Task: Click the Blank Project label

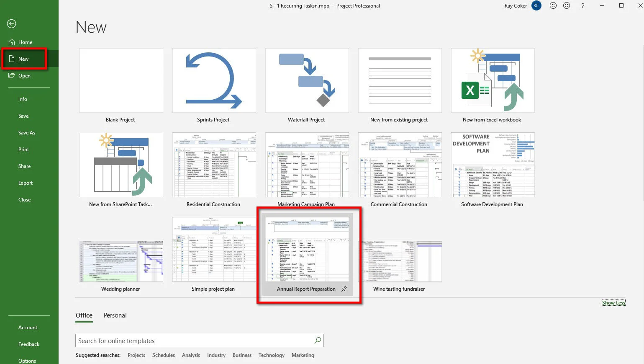Action: [x=121, y=120]
